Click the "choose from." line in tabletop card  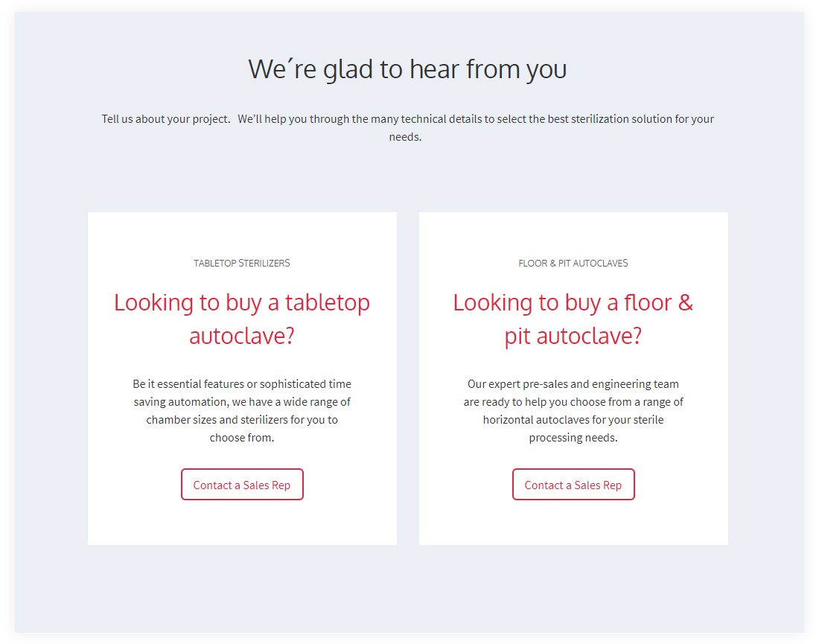tap(242, 438)
